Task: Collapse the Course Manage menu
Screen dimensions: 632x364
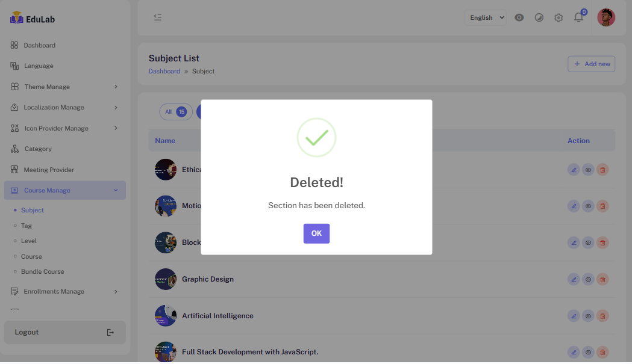Action: pos(65,190)
